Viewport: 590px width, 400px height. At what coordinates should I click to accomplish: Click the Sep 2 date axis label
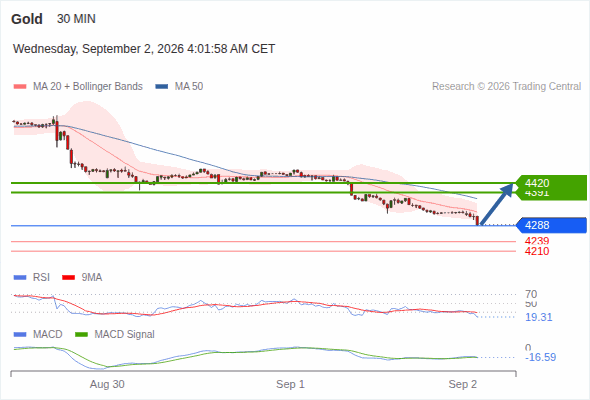[x=462, y=384]
